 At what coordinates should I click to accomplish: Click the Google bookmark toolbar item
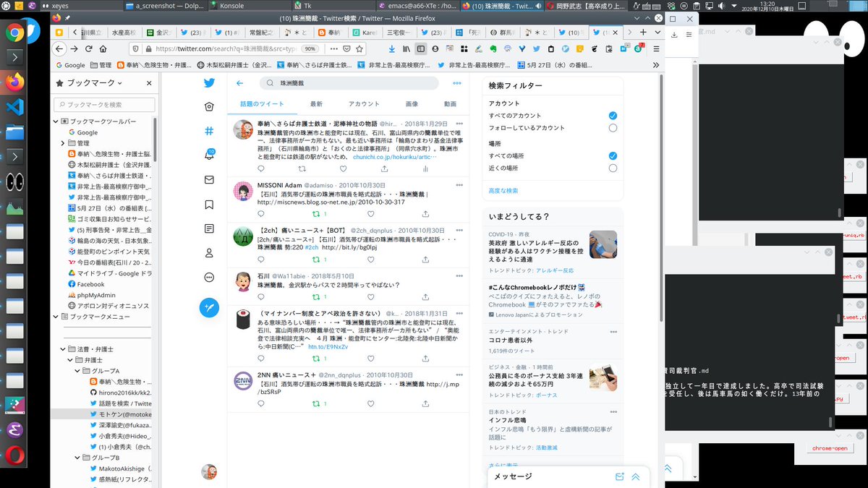70,65
